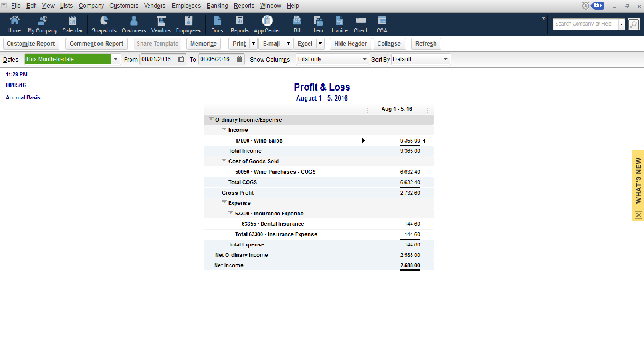
Task: Collapse the Cost of Goods Sold group
Action: click(x=224, y=161)
